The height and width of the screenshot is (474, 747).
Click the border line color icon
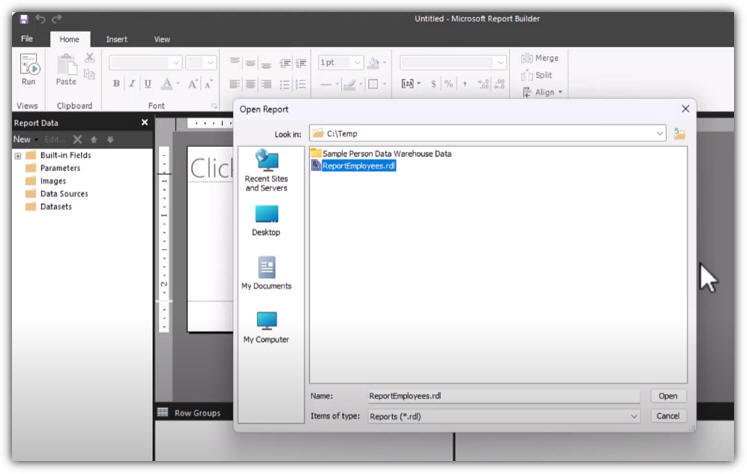click(350, 84)
